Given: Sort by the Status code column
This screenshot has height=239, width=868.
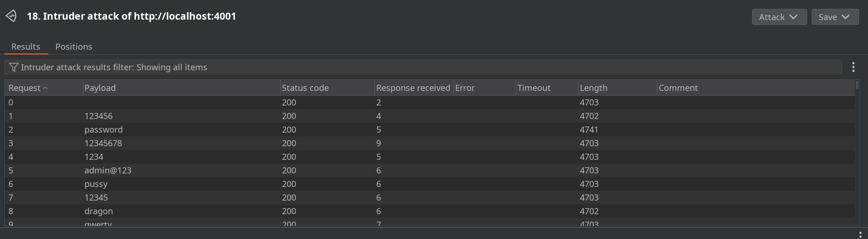Looking at the screenshot, I should click(327, 88).
